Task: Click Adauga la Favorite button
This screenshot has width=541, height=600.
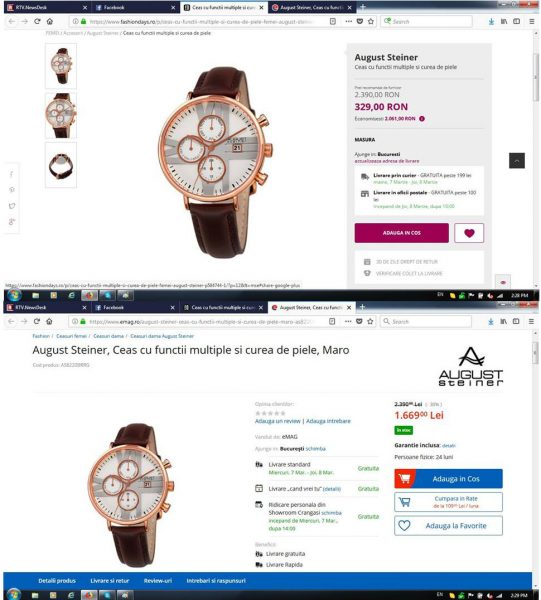Action: coord(448,526)
